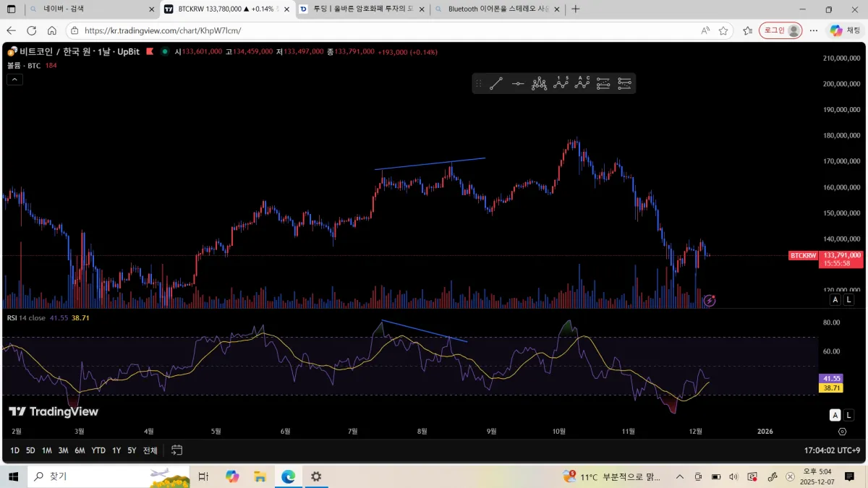Set chart range to YTD
Image resolution: width=868 pixels, height=488 pixels.
(x=98, y=450)
